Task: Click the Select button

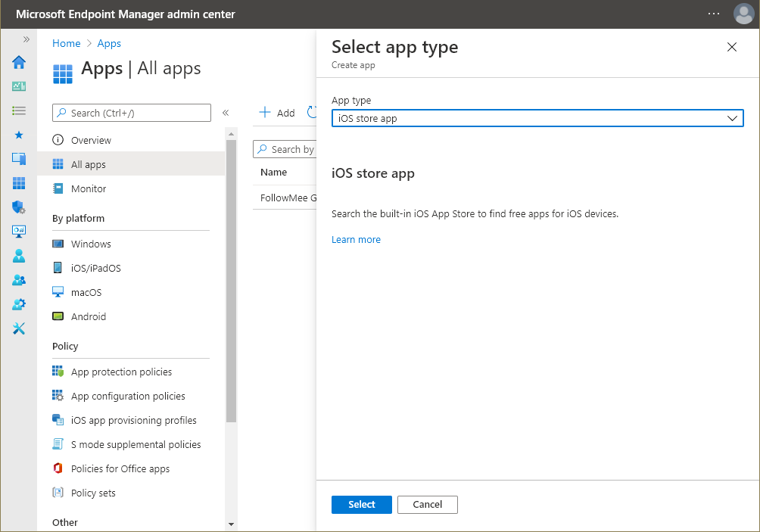Action: click(362, 505)
